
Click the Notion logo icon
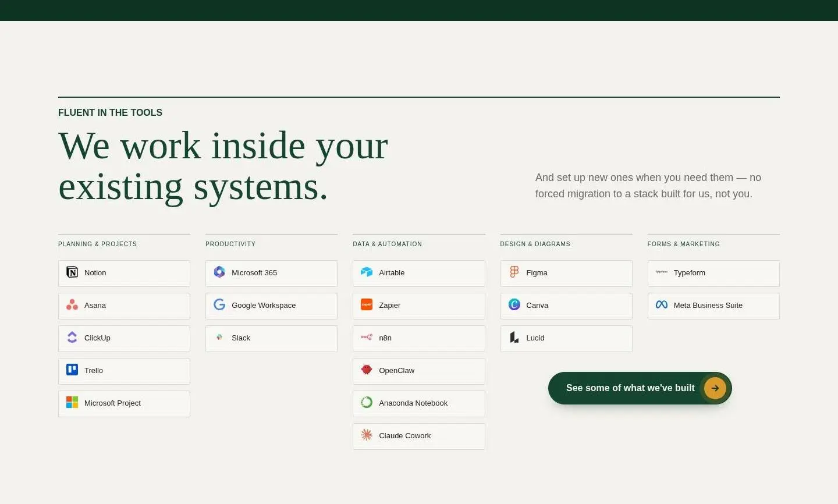pos(72,272)
